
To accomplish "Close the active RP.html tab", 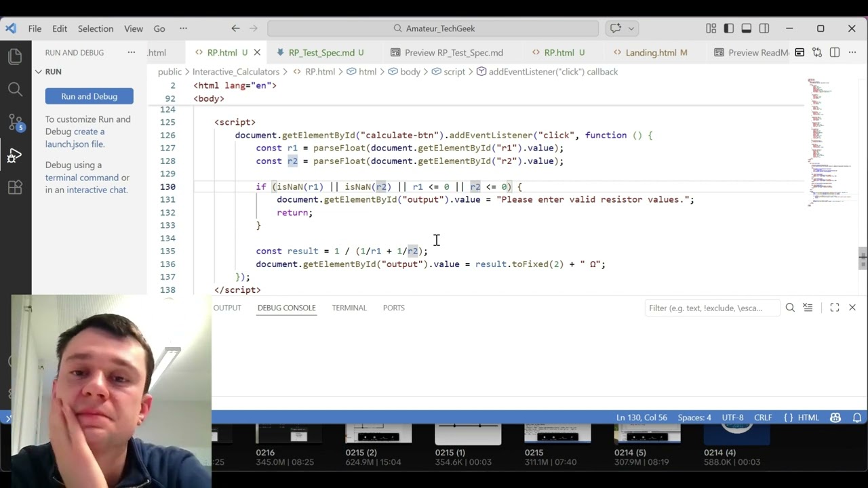I will tap(257, 52).
